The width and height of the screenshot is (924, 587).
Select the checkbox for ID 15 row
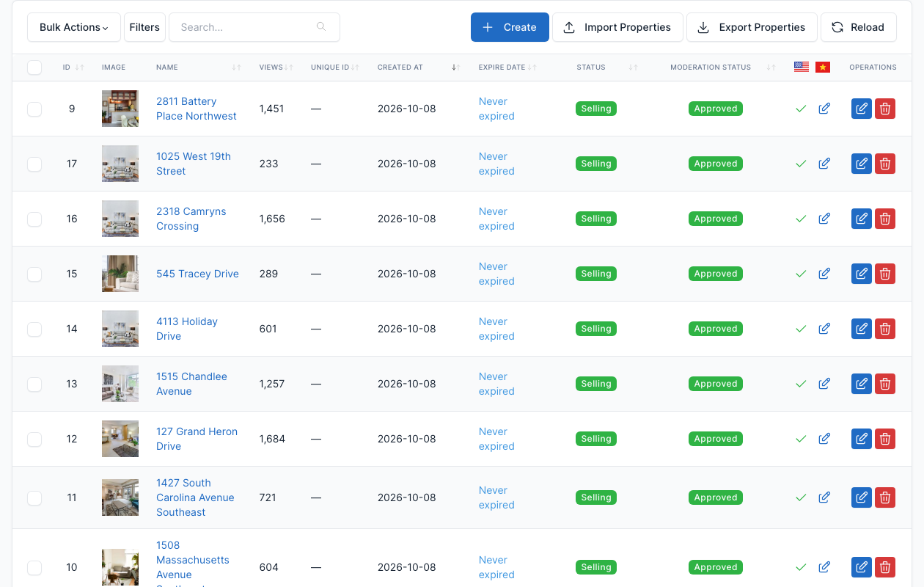click(x=34, y=274)
